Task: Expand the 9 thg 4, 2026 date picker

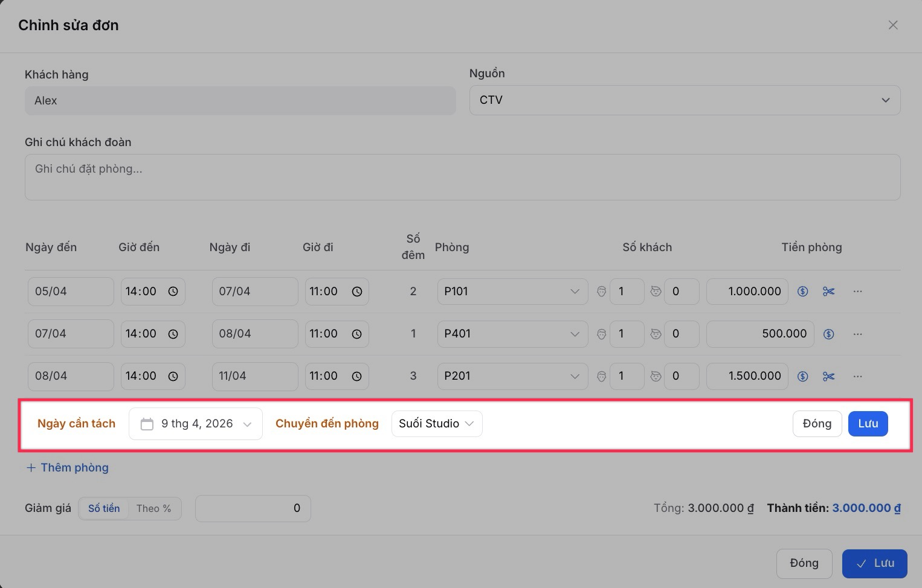Action: click(x=196, y=424)
